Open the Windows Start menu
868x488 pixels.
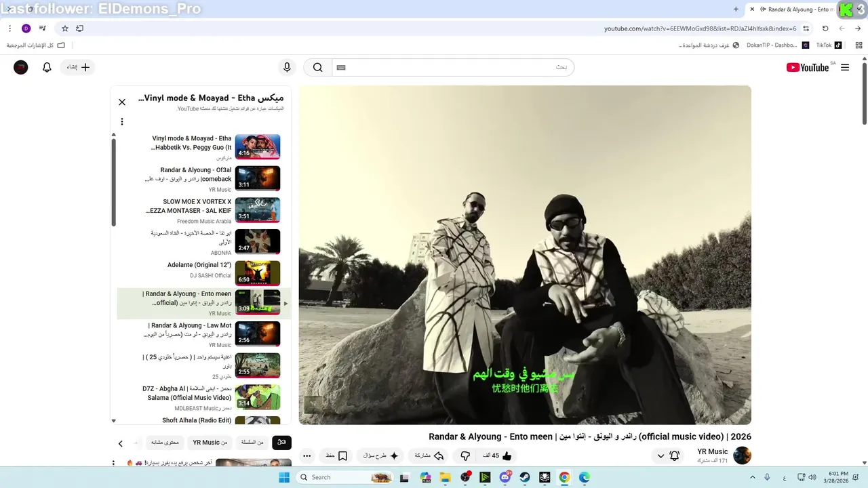284,477
